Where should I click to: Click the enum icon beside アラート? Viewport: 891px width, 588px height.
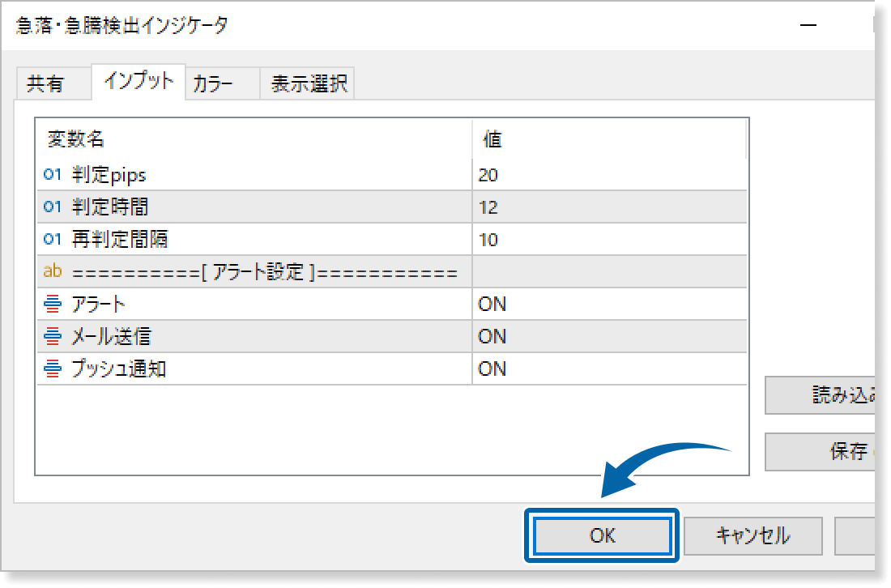tap(53, 305)
